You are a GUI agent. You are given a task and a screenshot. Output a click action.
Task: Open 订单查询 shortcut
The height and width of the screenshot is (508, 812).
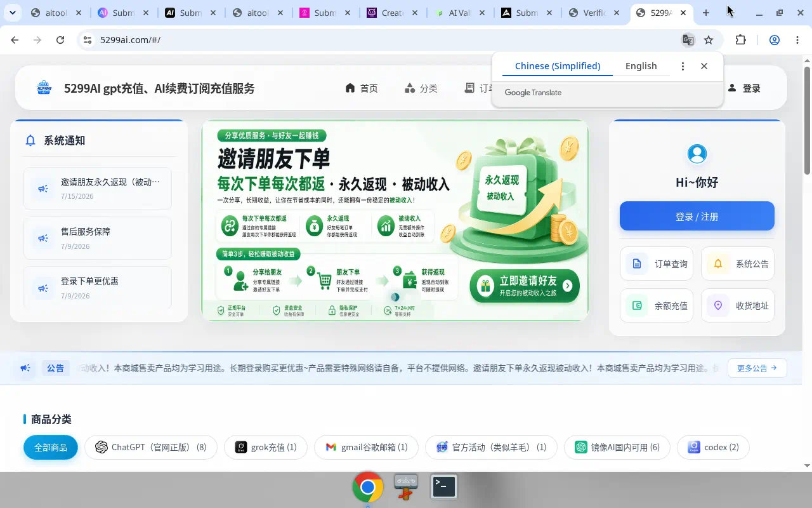coord(657,264)
